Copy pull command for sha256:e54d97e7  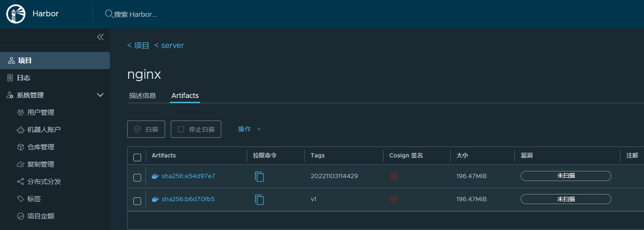tap(260, 176)
